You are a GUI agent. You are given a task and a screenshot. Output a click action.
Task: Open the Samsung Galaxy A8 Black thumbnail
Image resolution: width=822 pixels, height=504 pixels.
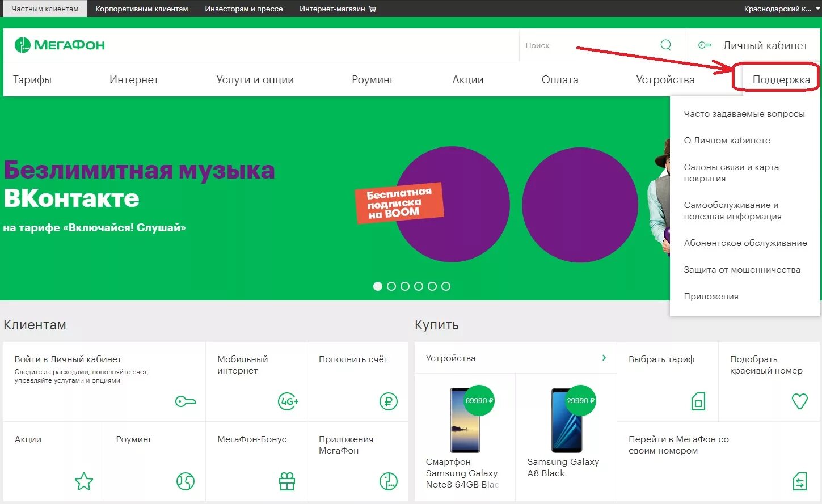(567, 420)
